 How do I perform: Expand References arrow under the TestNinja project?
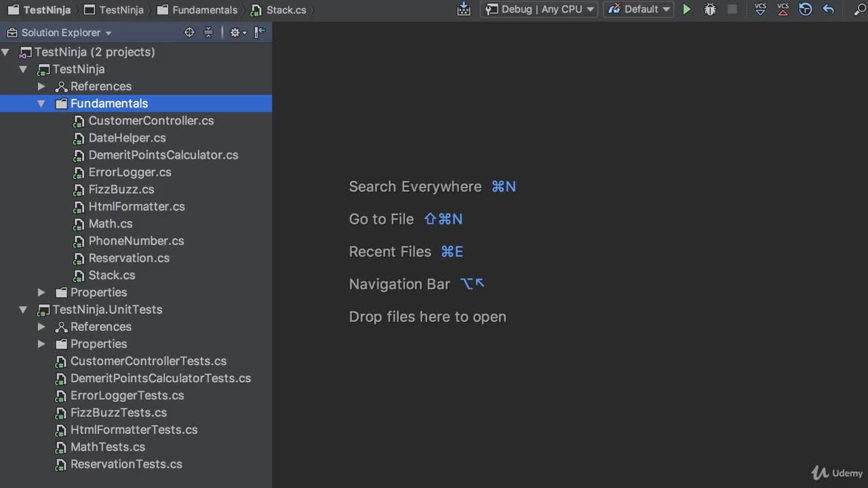(x=41, y=86)
